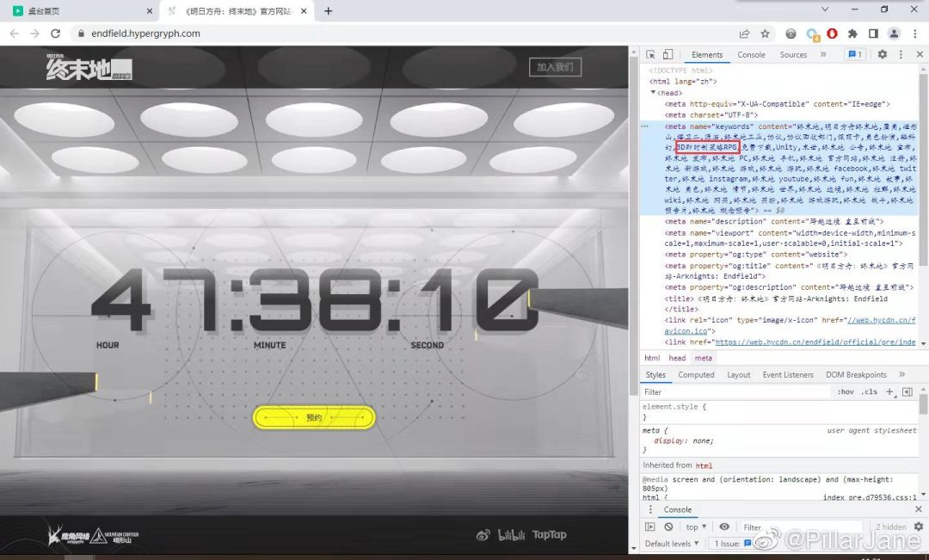
Task: Close the DevTools panel with the X
Action: tap(920, 54)
